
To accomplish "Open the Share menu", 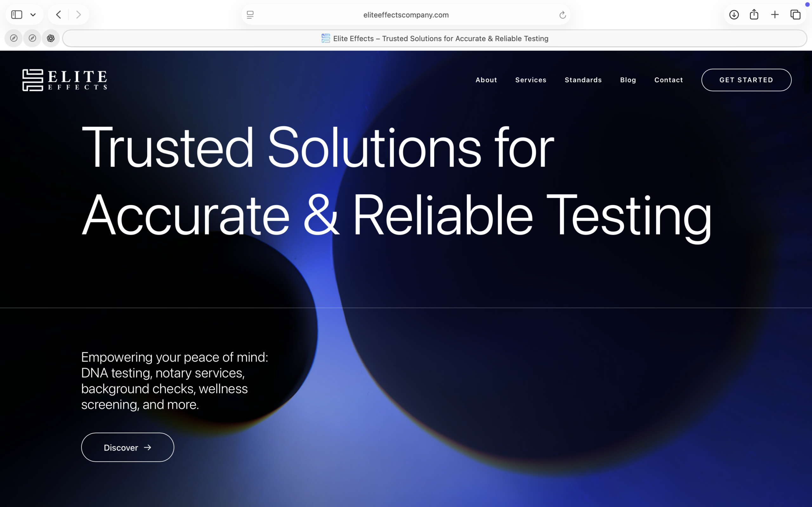I will pos(754,15).
